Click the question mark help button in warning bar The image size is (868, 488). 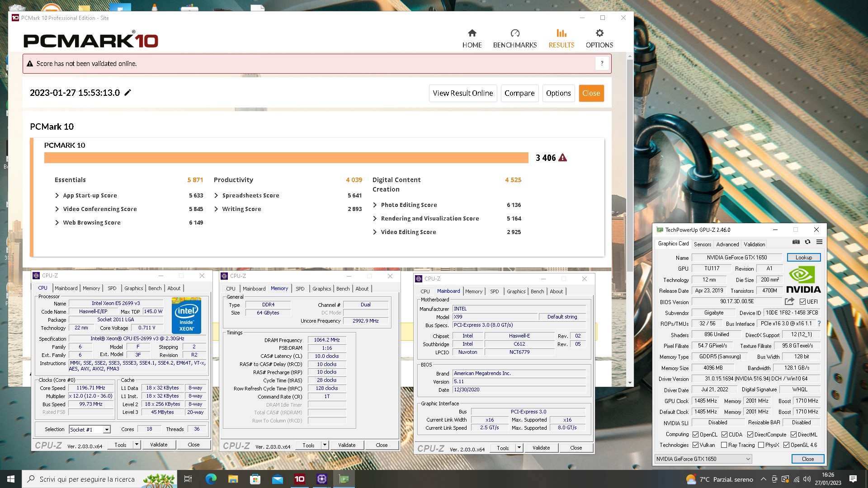click(x=602, y=64)
